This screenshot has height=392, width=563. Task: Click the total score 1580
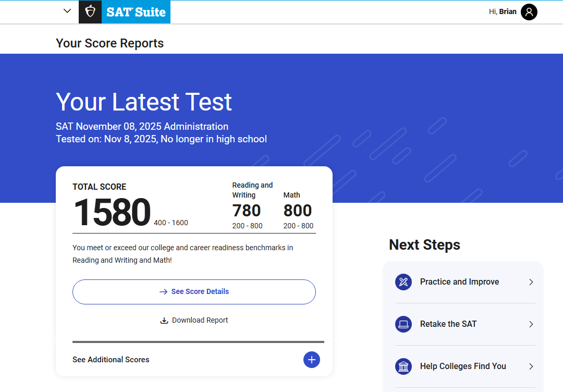112,213
